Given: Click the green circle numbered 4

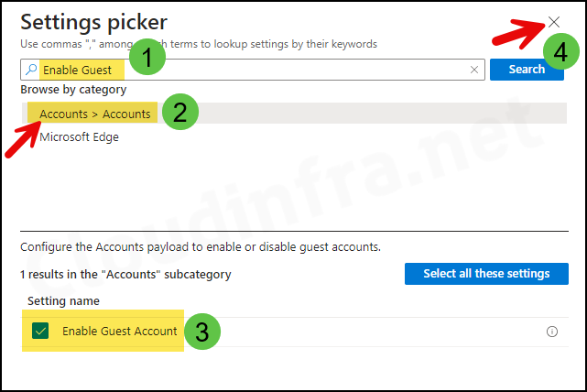Looking at the screenshot, I should (x=560, y=51).
